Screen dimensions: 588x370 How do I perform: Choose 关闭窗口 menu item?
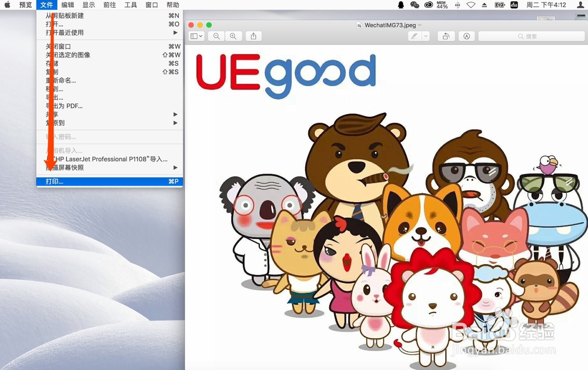[109, 46]
